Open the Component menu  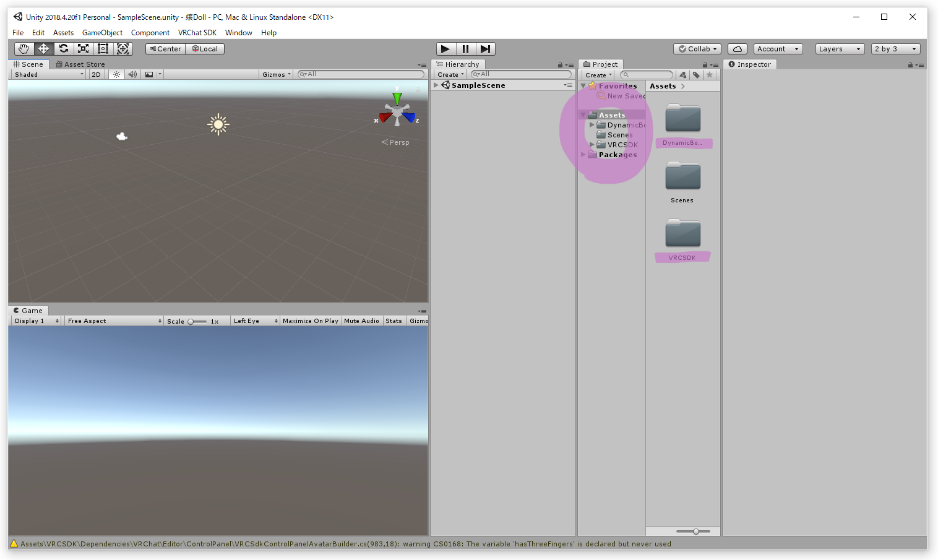(x=150, y=33)
